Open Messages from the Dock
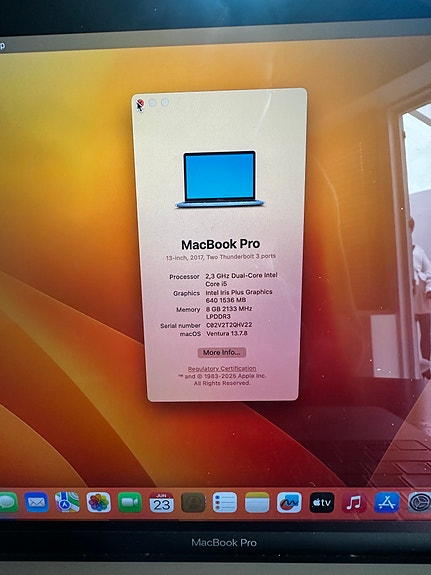The height and width of the screenshot is (575, 431). click(x=8, y=502)
